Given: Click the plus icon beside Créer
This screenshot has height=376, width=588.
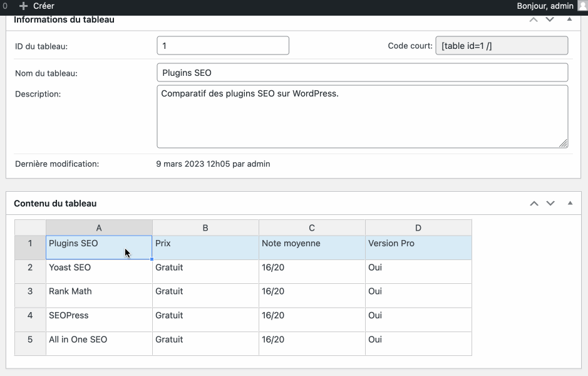Looking at the screenshot, I should click(23, 6).
